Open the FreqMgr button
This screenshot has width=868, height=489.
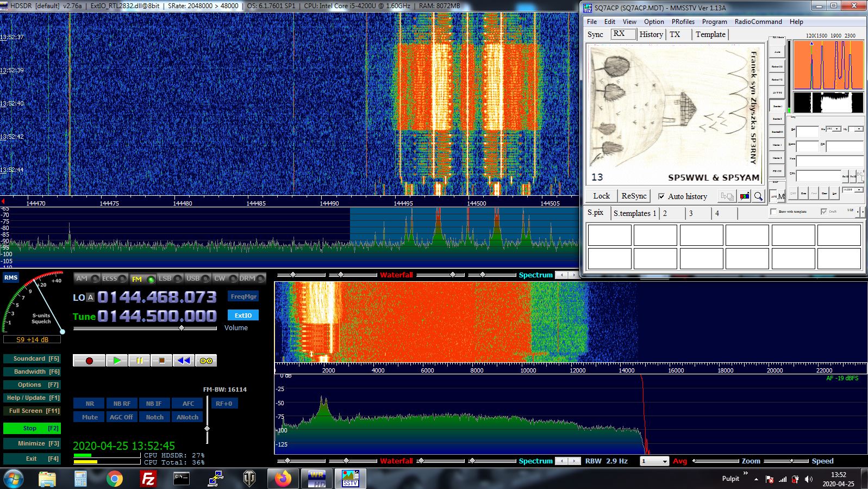[243, 296]
